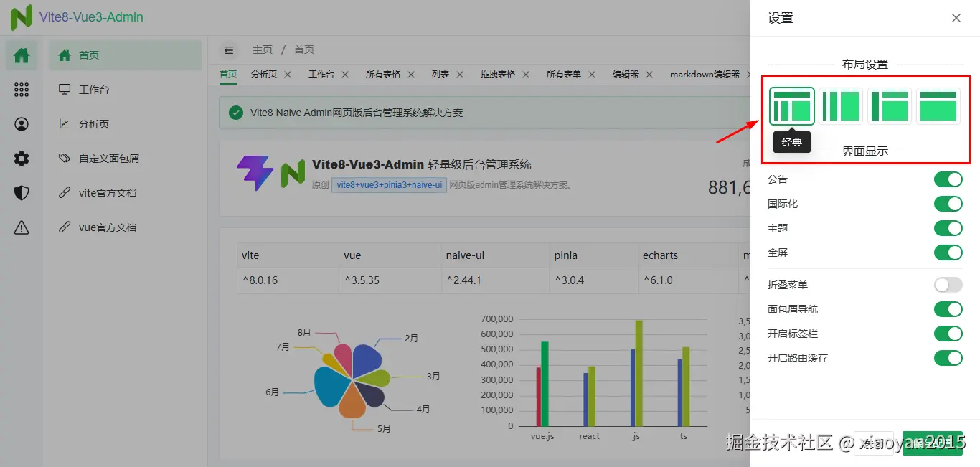Open the shield permission icon in the rail
The image size is (980, 467).
(22, 193)
